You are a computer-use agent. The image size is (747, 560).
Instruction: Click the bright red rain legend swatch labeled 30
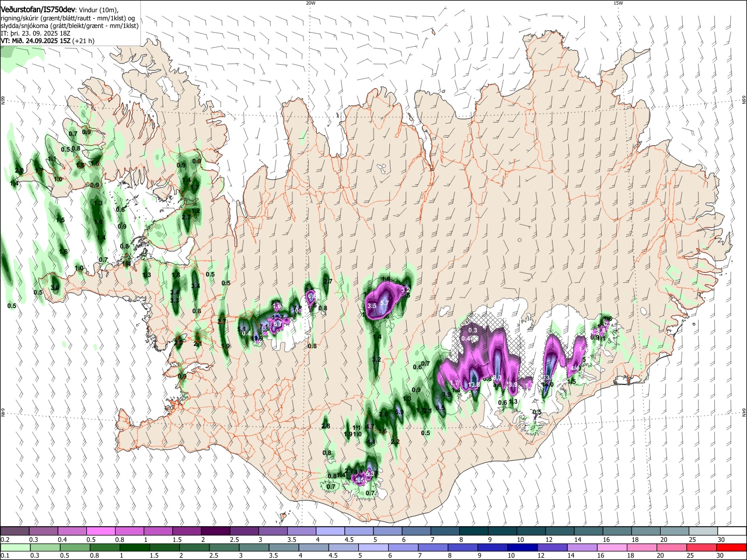point(731,547)
